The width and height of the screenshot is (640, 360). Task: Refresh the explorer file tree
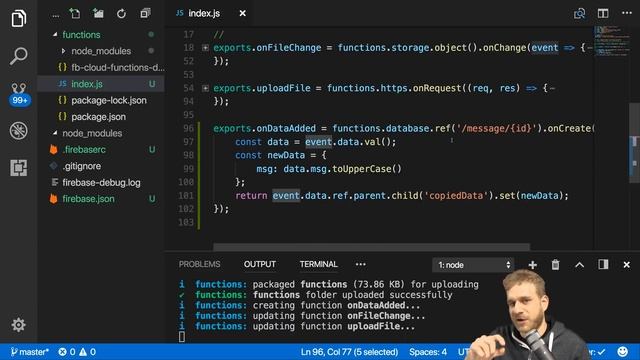pos(121,14)
